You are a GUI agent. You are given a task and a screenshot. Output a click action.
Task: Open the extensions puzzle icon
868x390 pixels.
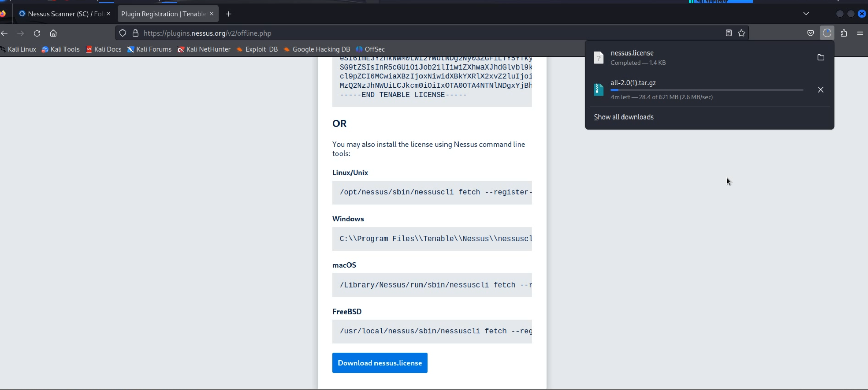844,33
